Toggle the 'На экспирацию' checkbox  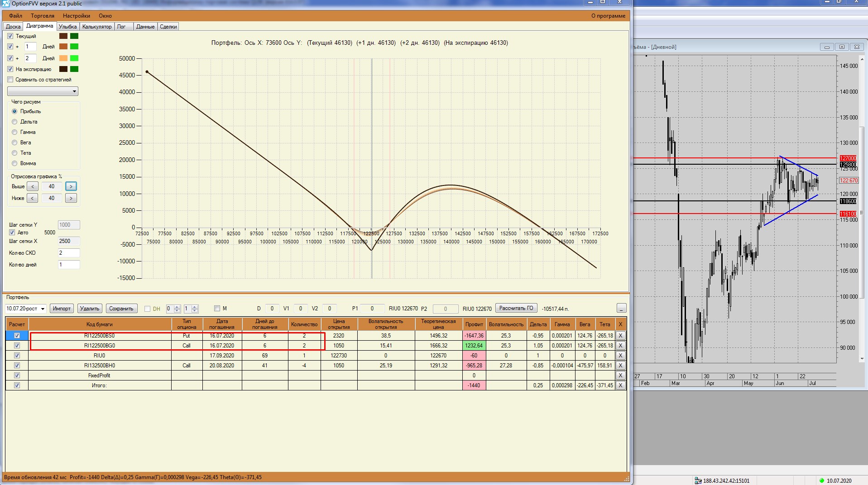(x=10, y=69)
